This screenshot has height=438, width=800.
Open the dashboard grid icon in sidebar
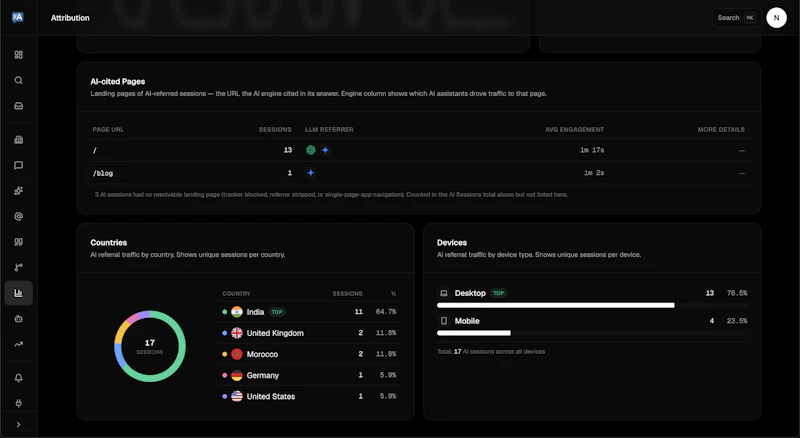[x=18, y=55]
